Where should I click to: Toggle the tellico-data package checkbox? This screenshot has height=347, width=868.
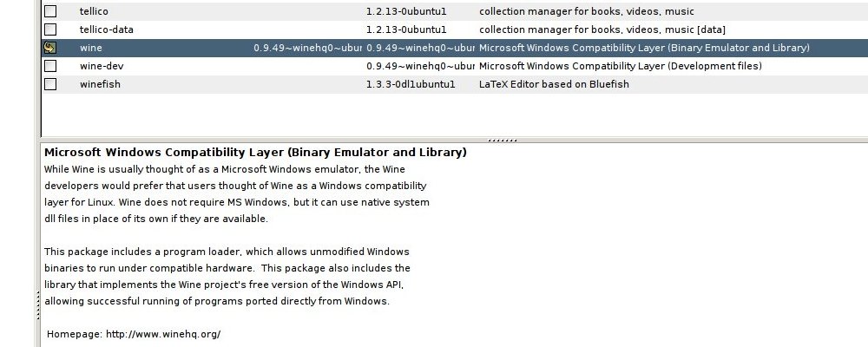(x=50, y=29)
